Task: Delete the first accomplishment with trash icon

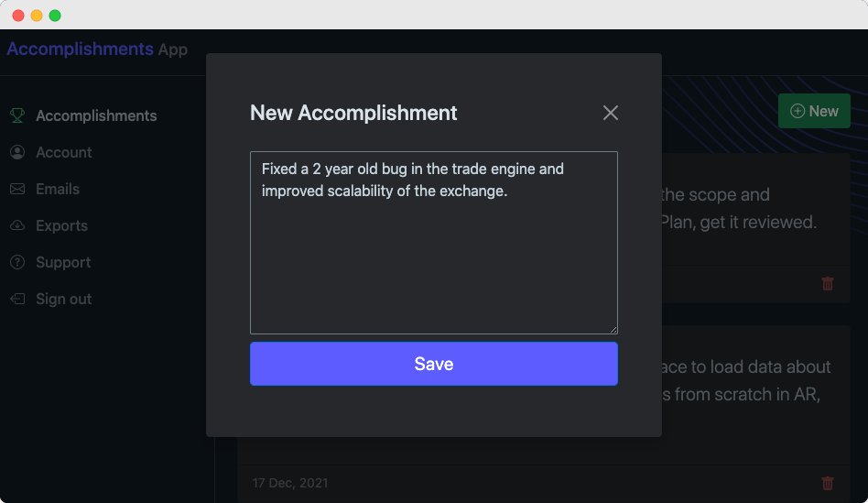Action: (x=828, y=284)
